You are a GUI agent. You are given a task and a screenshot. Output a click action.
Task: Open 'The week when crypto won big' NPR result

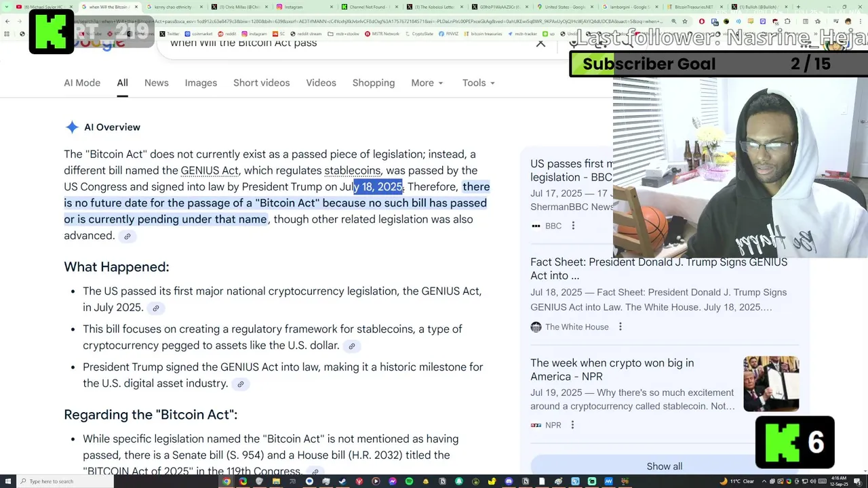[612, 369]
